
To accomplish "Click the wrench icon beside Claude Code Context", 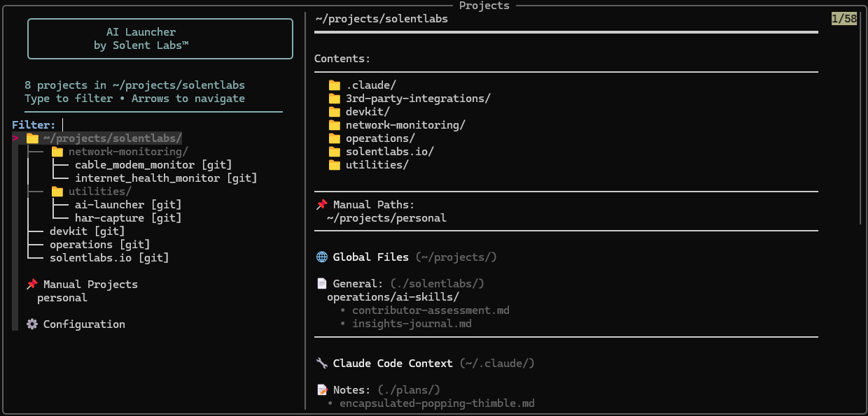I will click(x=322, y=364).
